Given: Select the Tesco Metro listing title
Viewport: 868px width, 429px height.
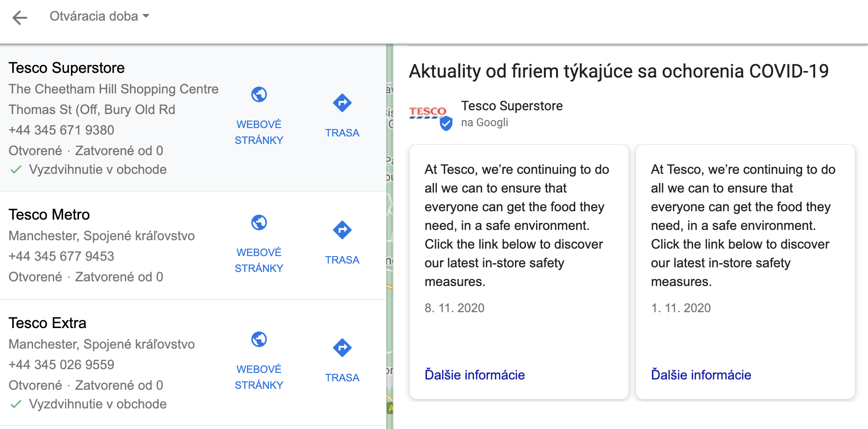Looking at the screenshot, I should click(x=49, y=214).
